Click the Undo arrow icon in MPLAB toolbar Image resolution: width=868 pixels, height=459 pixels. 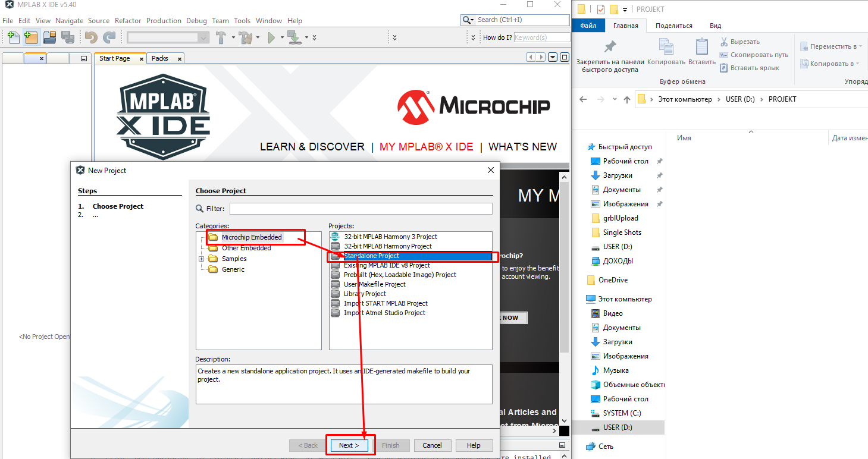(x=91, y=37)
